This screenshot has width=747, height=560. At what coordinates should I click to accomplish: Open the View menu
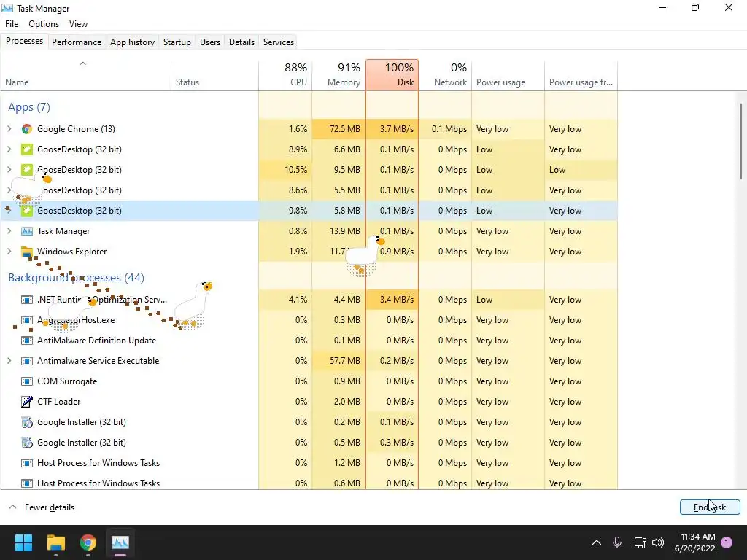tap(78, 24)
